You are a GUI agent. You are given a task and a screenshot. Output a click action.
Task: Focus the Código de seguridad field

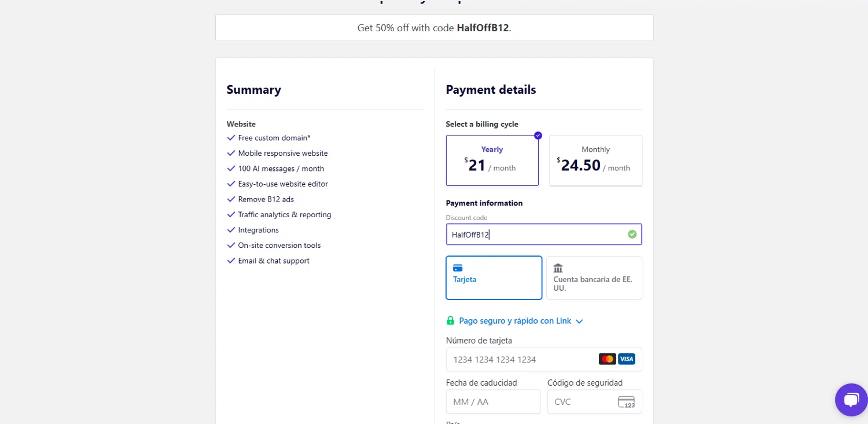click(595, 401)
